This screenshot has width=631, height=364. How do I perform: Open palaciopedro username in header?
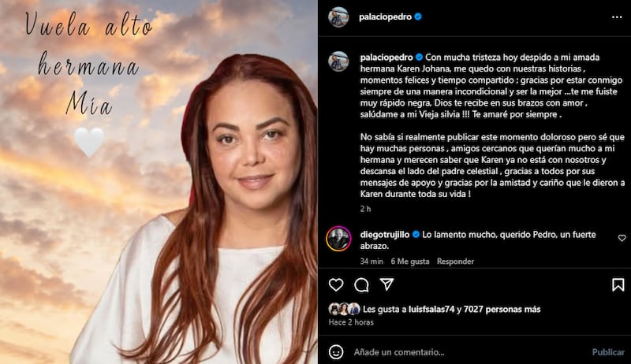(x=386, y=17)
